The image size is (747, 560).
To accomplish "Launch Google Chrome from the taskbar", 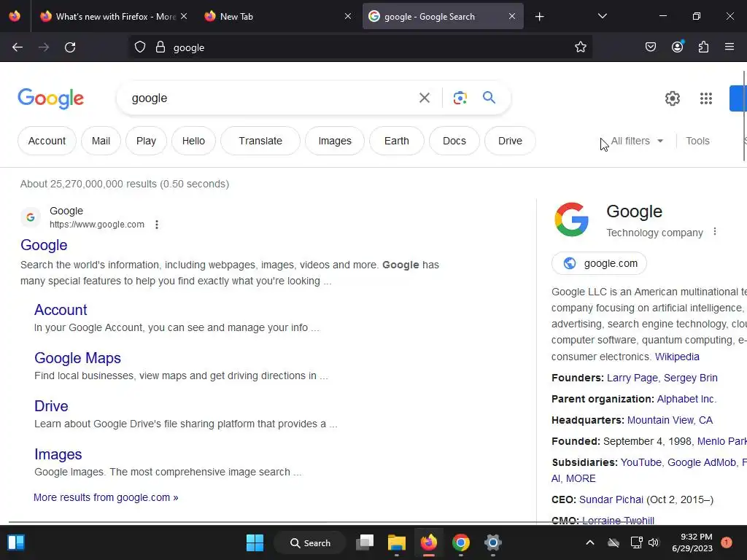I will (461, 542).
